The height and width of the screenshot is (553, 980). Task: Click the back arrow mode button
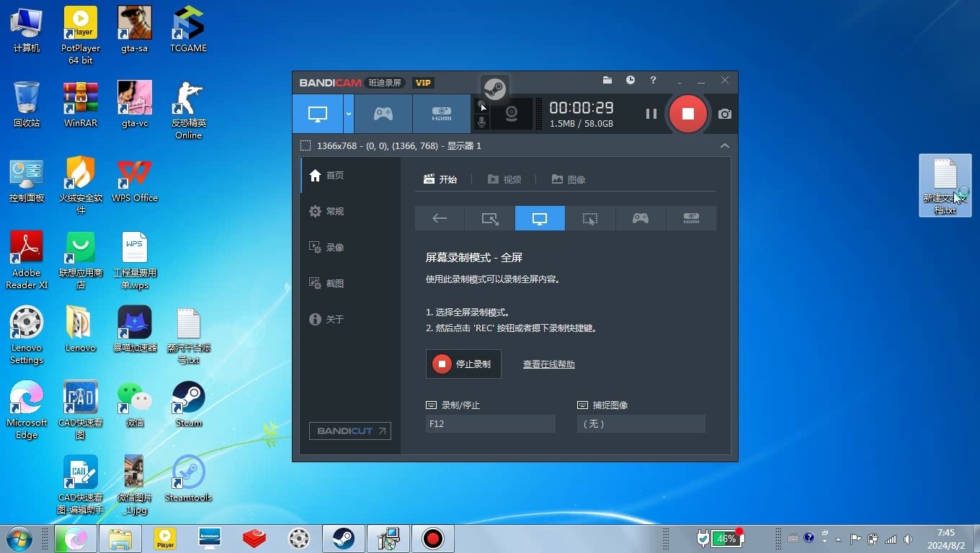click(440, 218)
